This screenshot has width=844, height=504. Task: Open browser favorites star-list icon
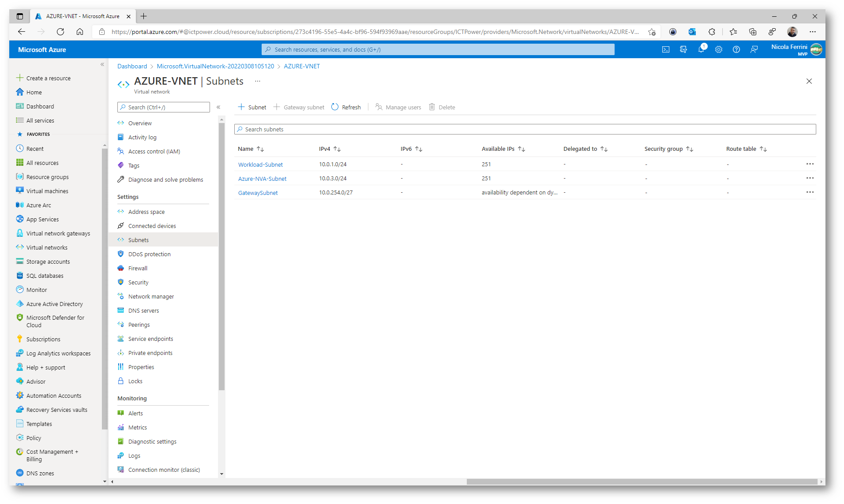pyautogui.click(x=733, y=32)
